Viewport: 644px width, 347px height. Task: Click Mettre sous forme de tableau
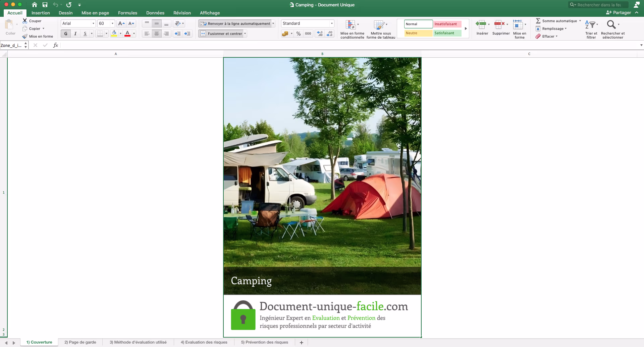[x=381, y=30]
